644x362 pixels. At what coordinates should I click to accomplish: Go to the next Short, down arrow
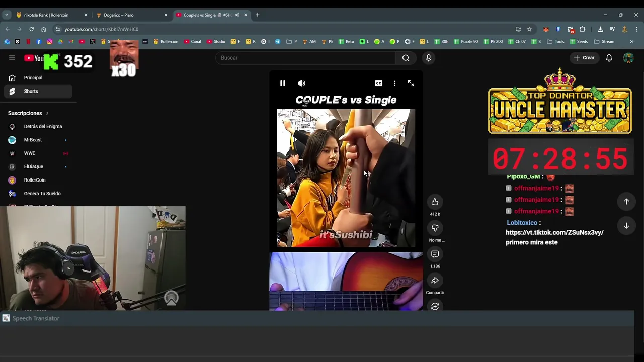tap(626, 226)
